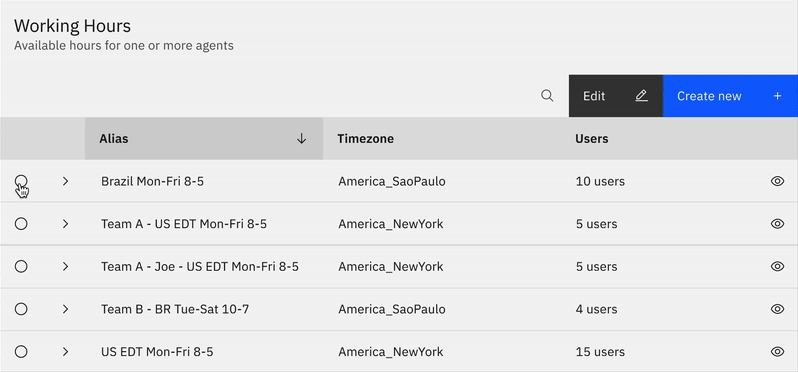Click eye icon for US EDT Mon-Fri 8-5 row
798x372 pixels.
(x=777, y=352)
